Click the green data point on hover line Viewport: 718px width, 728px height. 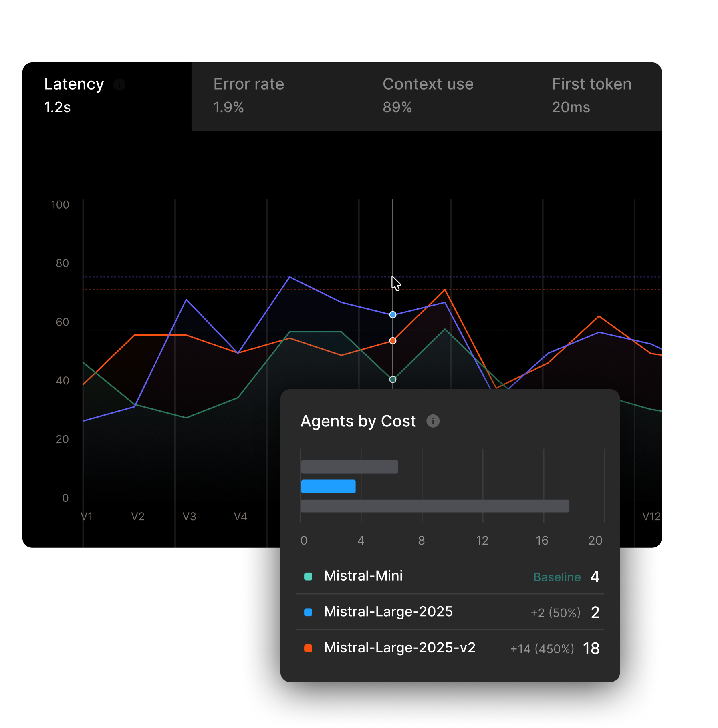click(393, 379)
